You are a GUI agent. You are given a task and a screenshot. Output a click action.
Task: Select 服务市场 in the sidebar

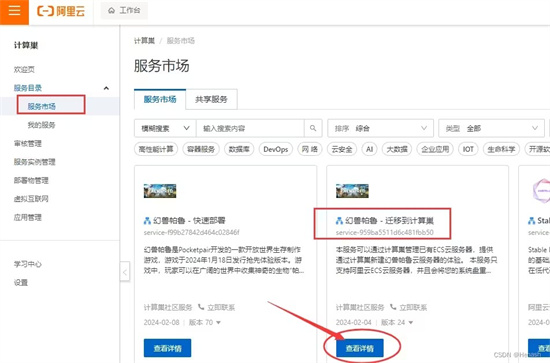[41, 106]
